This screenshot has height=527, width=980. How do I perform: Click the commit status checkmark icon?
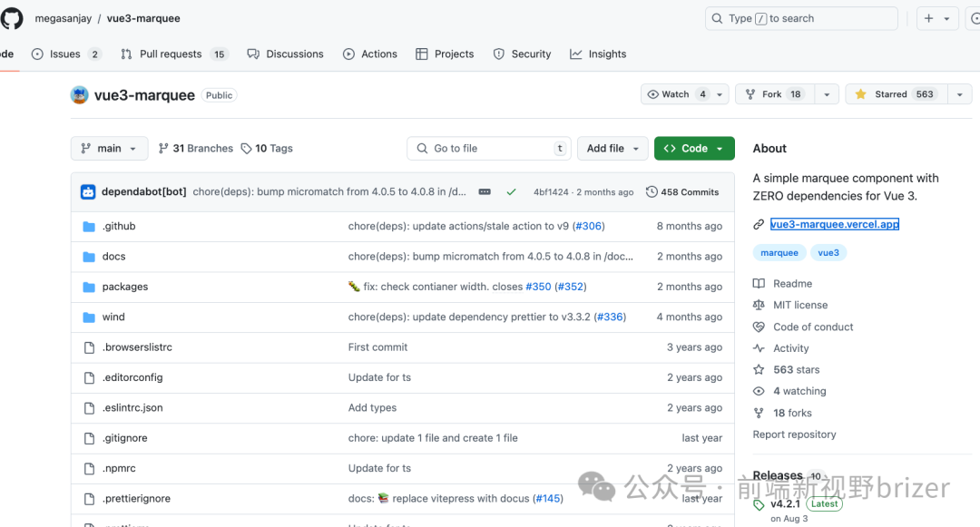(x=511, y=191)
